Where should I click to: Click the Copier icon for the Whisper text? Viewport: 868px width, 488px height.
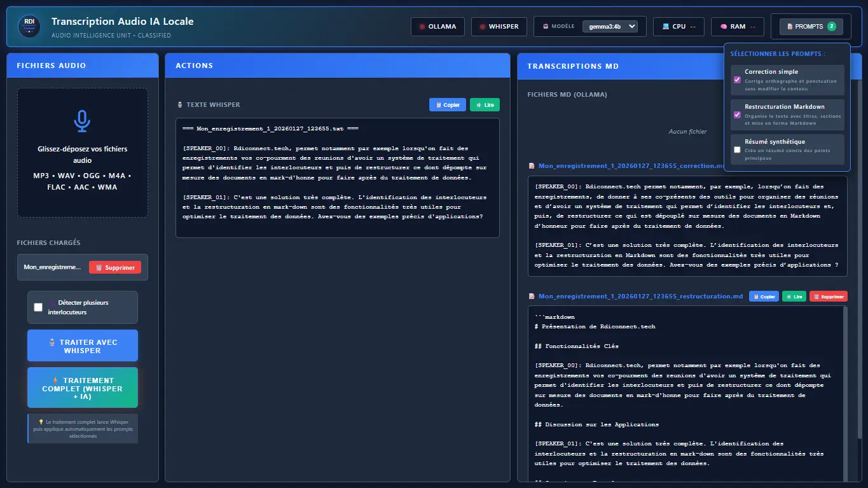[439, 104]
